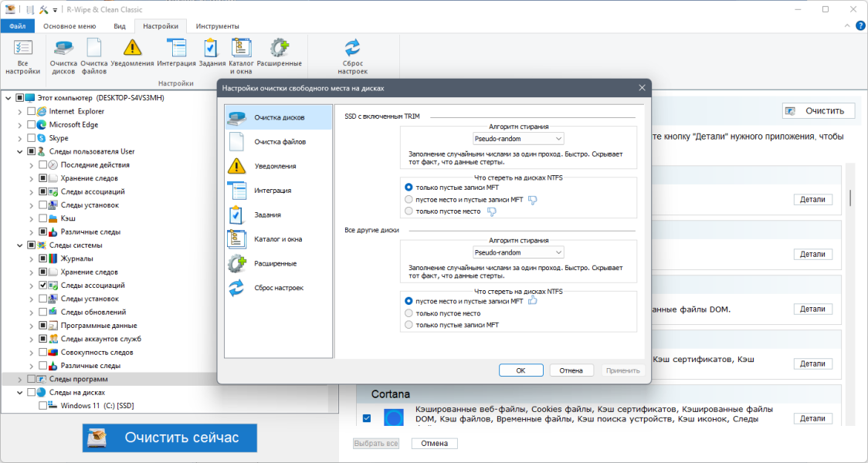Viewport: 868px width, 463px height.
Task: Uncheck the Cortana row checkbox
Action: click(367, 418)
